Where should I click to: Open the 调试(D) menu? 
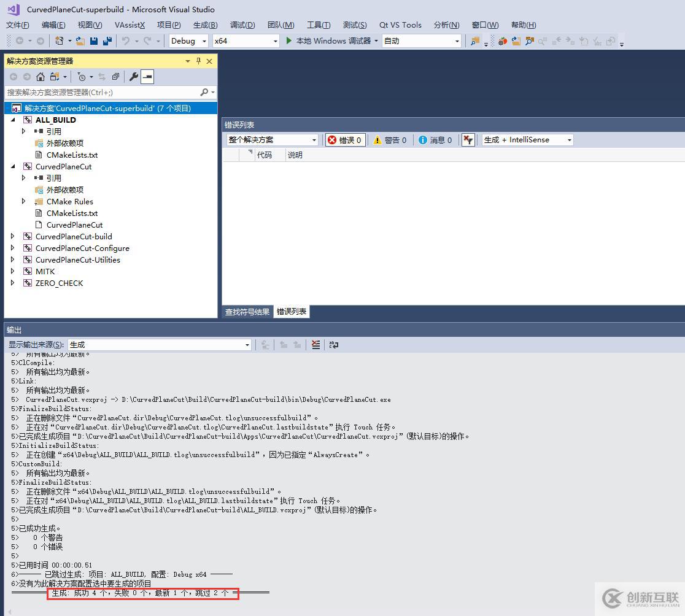point(242,25)
